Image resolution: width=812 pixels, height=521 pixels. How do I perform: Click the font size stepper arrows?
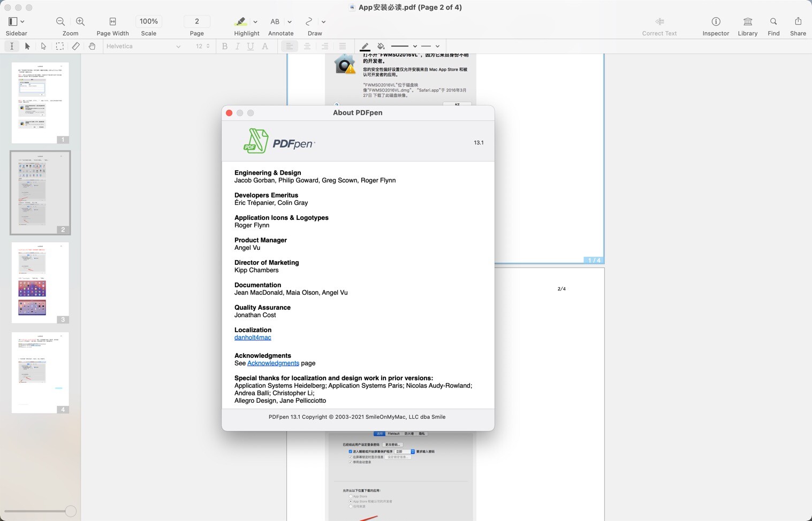pyautogui.click(x=208, y=46)
